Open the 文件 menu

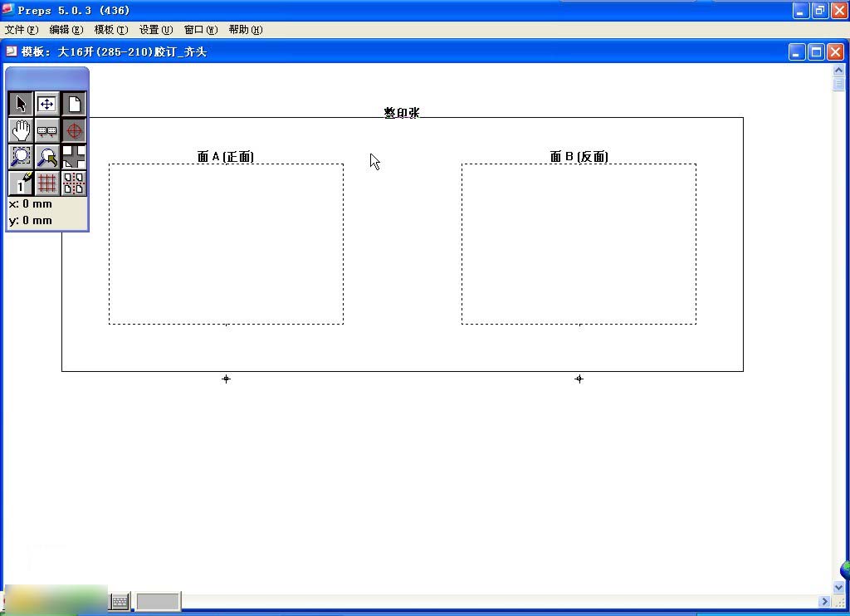click(x=22, y=30)
